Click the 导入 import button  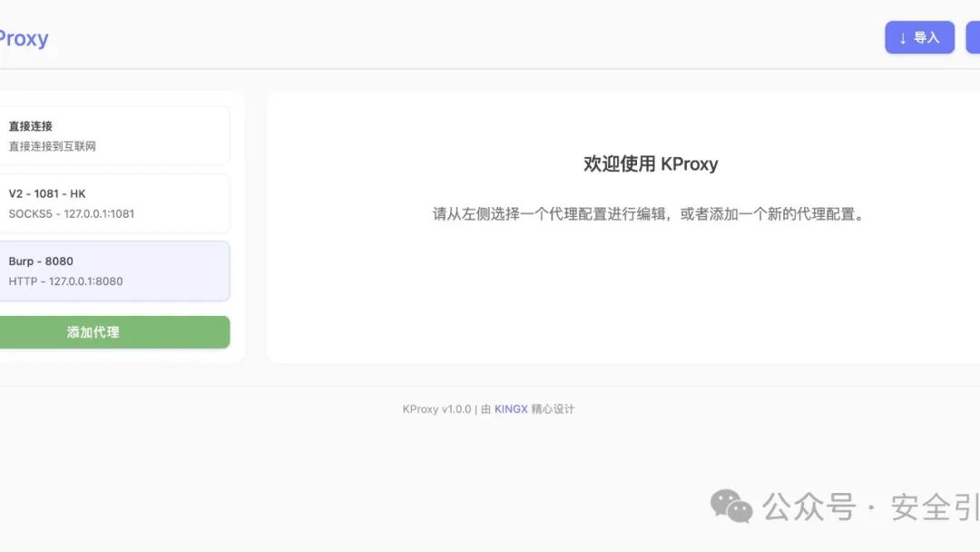pos(919,37)
